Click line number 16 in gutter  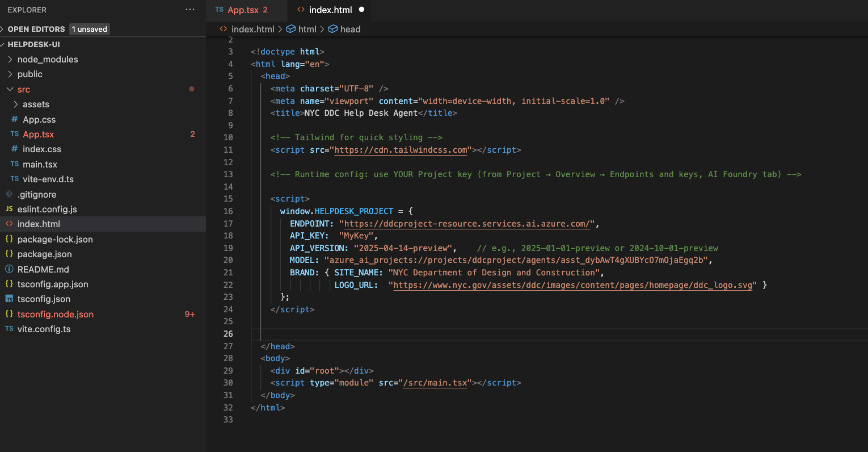point(228,211)
